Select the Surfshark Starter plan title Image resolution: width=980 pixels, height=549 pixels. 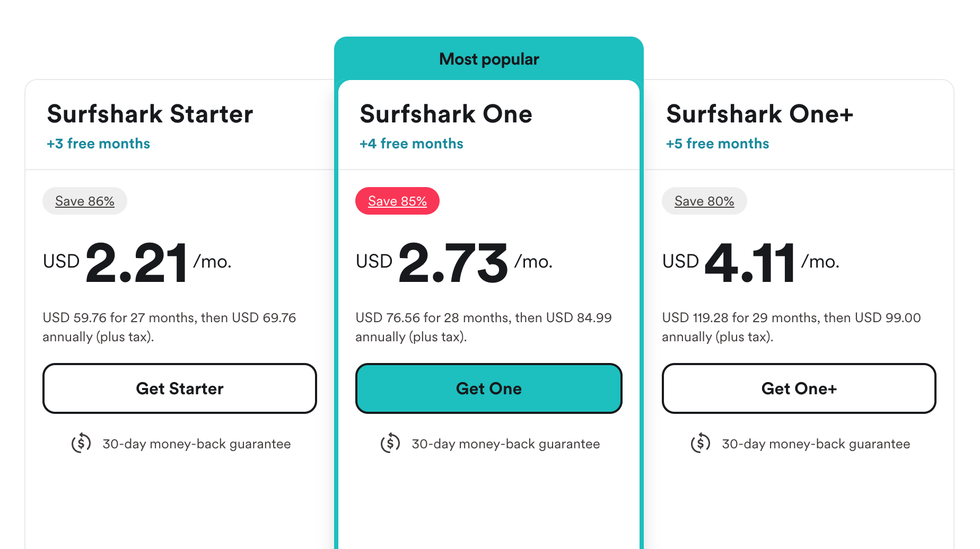pos(150,114)
